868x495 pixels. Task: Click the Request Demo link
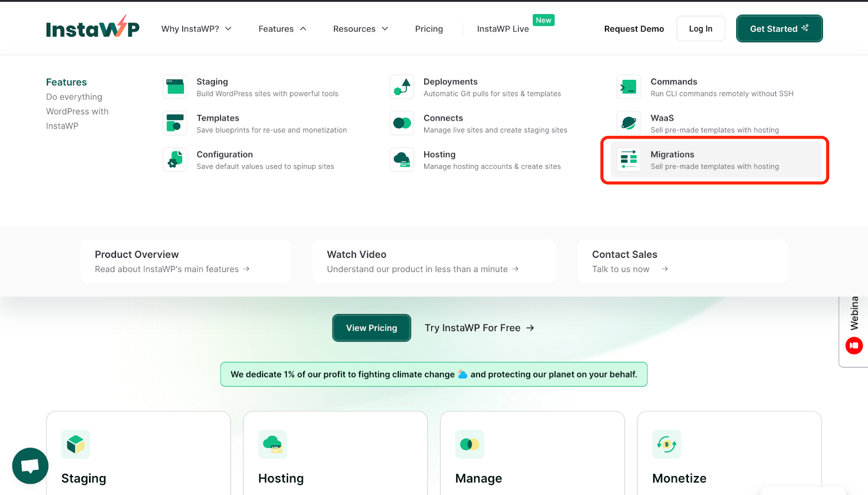click(634, 29)
